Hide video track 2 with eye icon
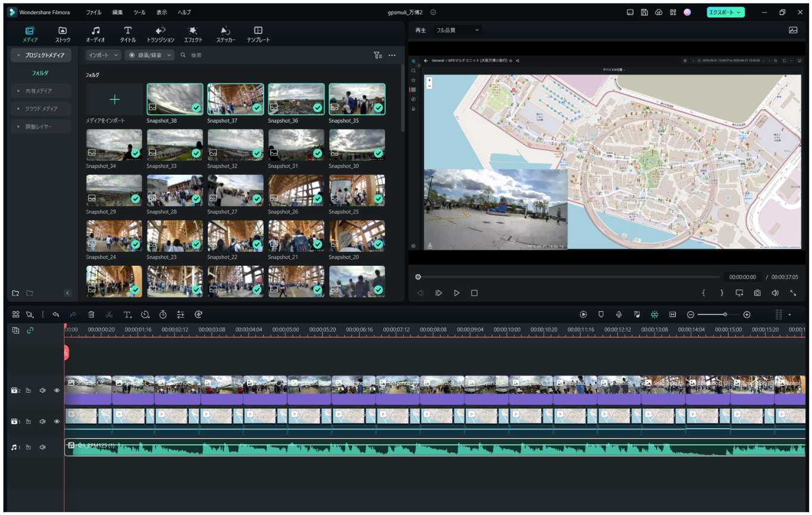812x515 pixels. click(57, 391)
